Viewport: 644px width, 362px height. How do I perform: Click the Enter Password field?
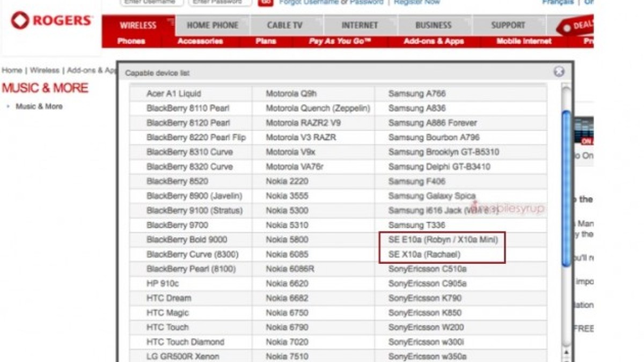click(220, 2)
